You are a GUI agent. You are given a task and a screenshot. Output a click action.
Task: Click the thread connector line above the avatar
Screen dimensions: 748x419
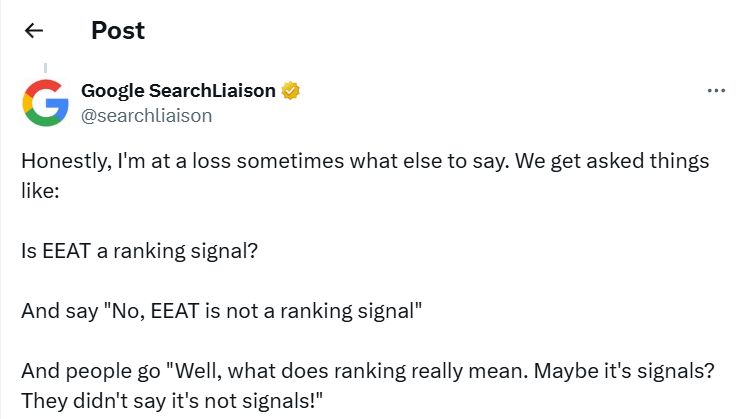coord(45,68)
